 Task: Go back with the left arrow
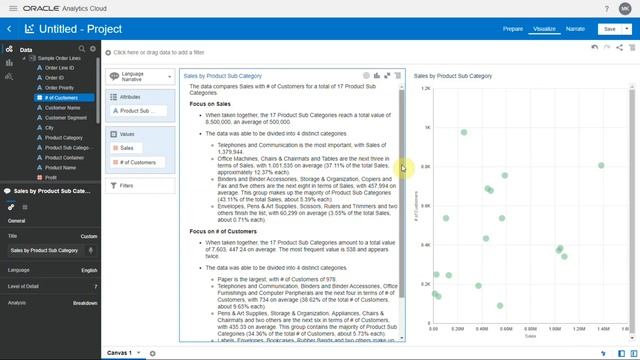9,29
